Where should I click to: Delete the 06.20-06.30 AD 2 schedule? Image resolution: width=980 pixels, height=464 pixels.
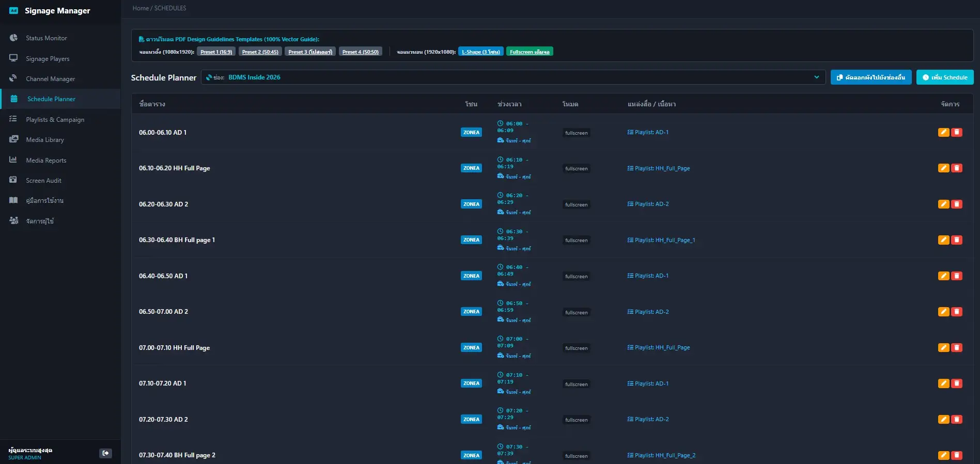click(957, 204)
